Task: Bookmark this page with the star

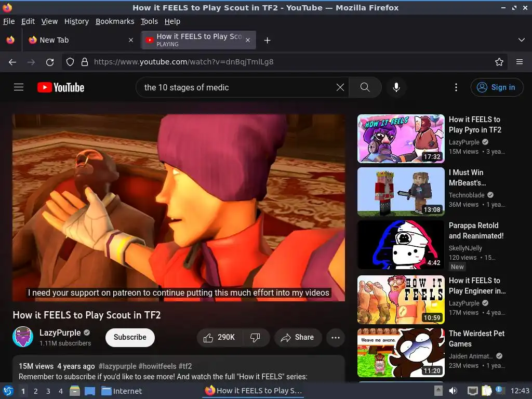Action: [499, 62]
